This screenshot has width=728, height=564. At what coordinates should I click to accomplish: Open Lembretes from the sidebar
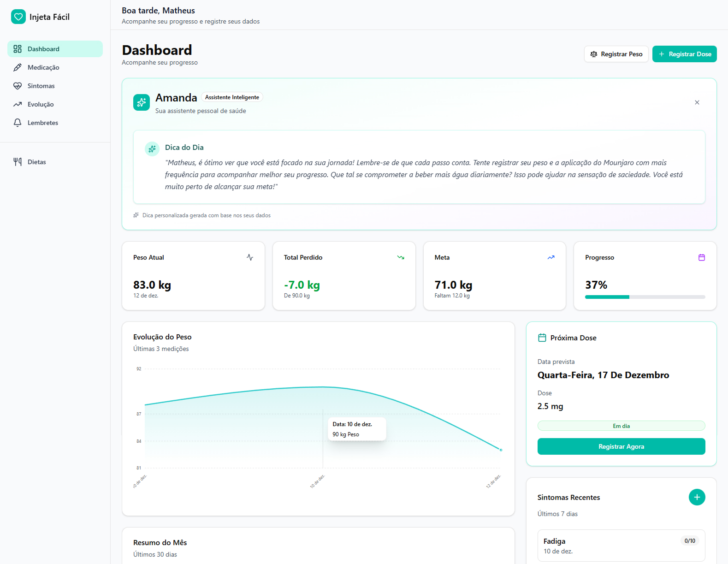(x=43, y=123)
